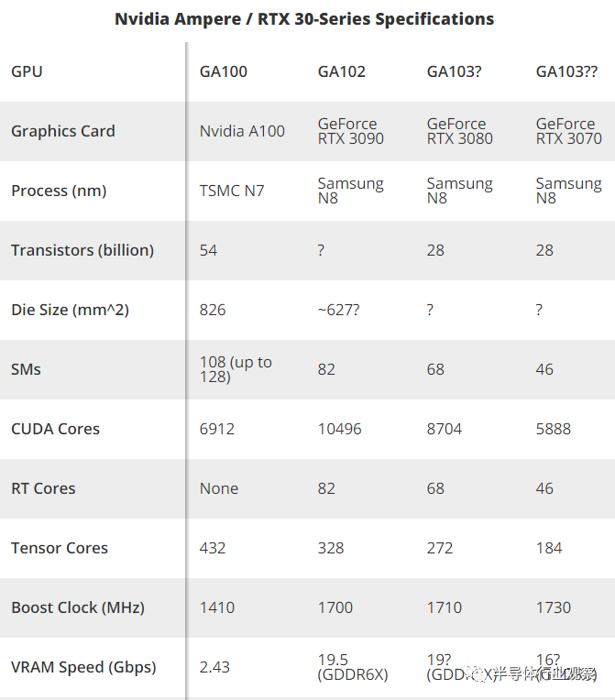Click the GeForce RTX 3080 cell
Viewport: 615px width, 700px height.
pyautogui.click(x=459, y=131)
